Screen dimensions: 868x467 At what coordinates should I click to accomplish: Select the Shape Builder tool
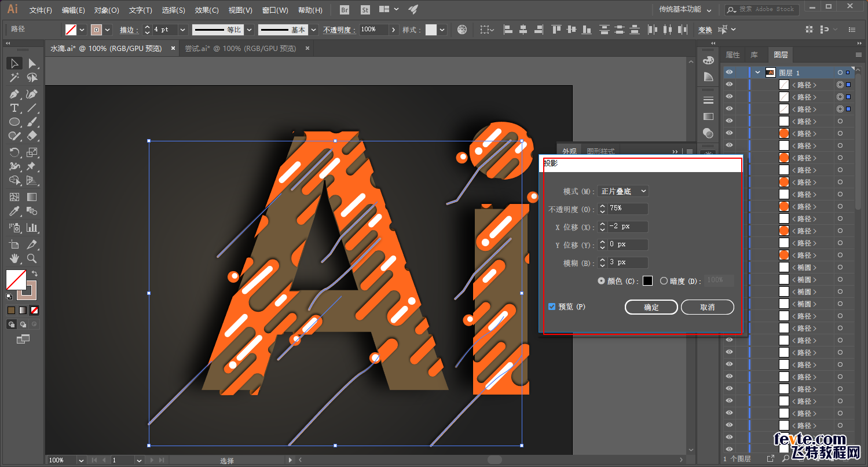14,181
